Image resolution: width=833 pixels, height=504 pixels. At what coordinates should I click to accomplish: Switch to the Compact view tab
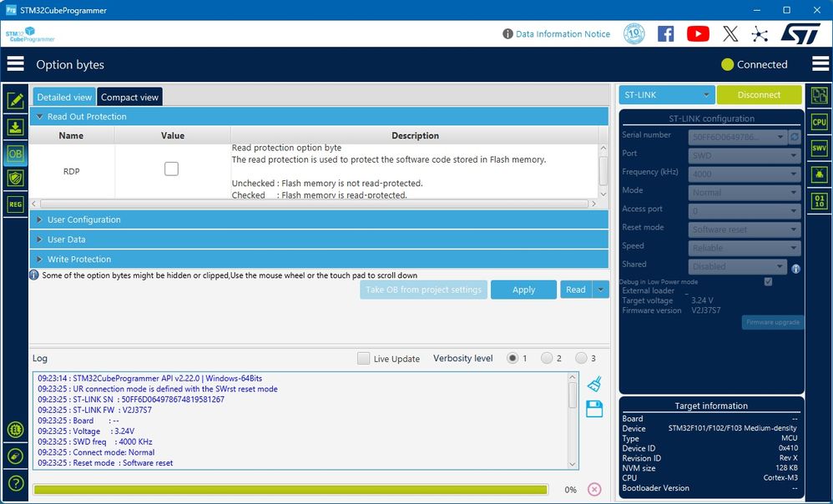tap(129, 97)
